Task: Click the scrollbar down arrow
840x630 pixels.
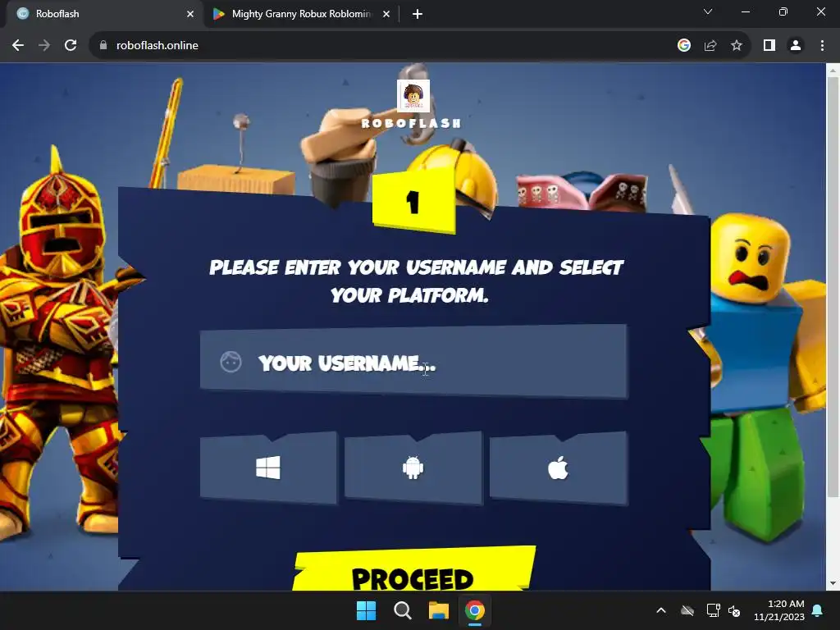Action: 833,583
